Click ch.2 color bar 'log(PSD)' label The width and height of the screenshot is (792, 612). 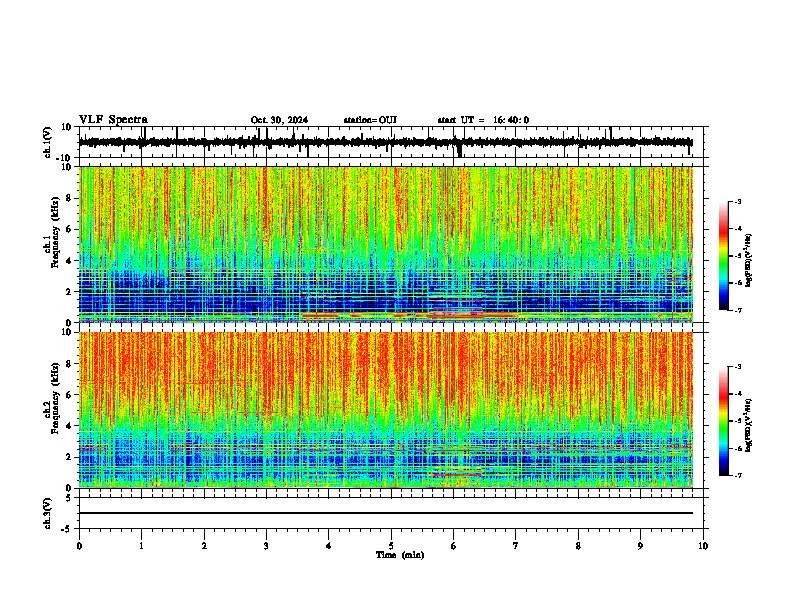click(749, 425)
